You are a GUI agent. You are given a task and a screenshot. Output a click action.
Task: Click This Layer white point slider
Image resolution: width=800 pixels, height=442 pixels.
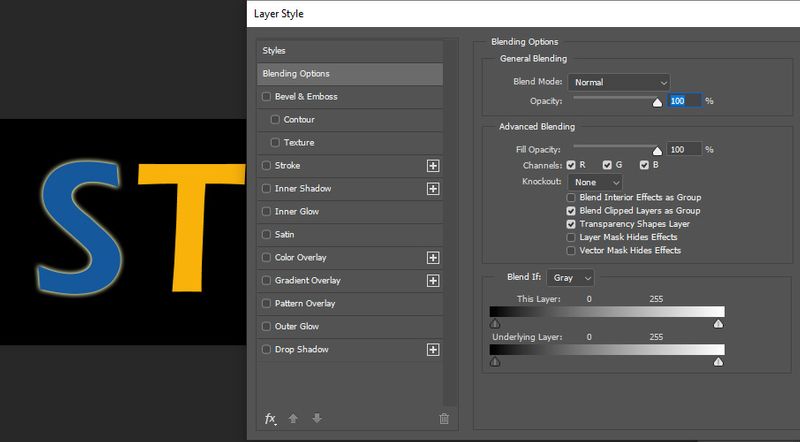click(718, 324)
